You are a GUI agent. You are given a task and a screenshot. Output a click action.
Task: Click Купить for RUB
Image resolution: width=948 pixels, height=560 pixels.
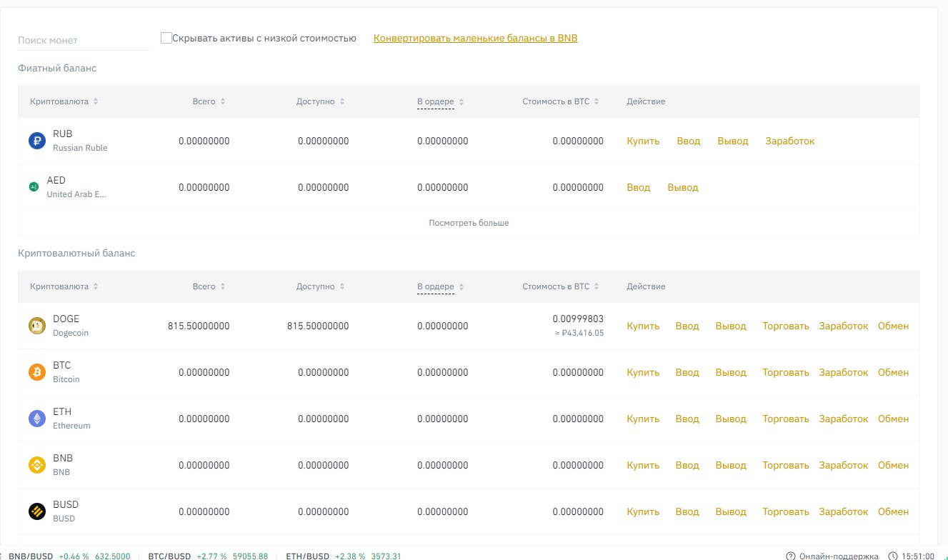[x=643, y=141]
